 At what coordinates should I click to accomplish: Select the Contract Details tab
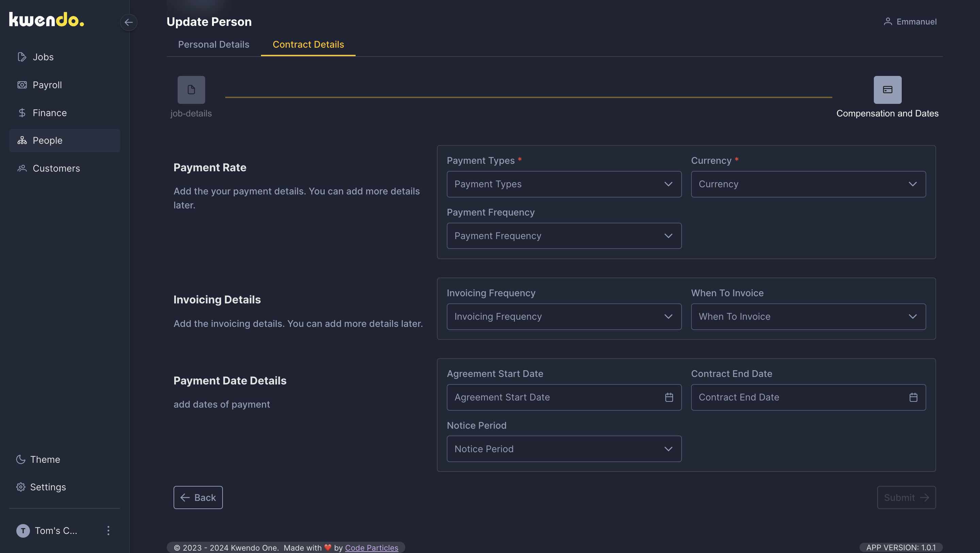click(x=308, y=45)
